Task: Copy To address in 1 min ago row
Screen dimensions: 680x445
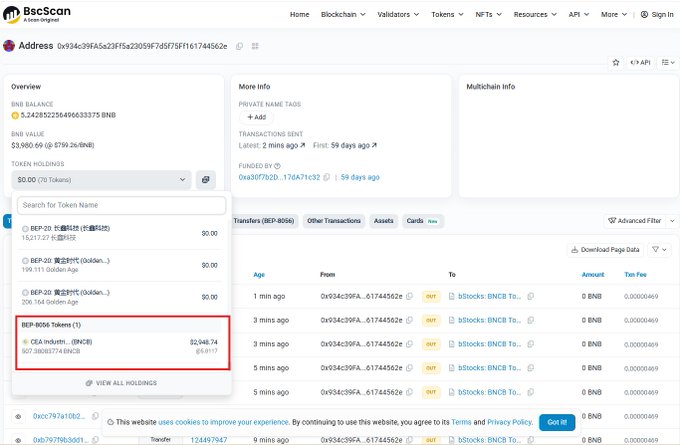Action: point(530,296)
